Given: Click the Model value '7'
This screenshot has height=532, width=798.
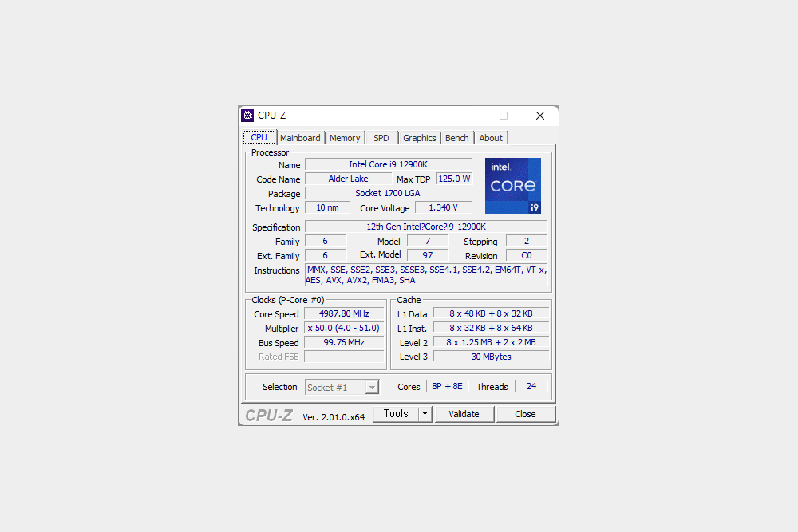Looking at the screenshot, I should coord(428,241).
